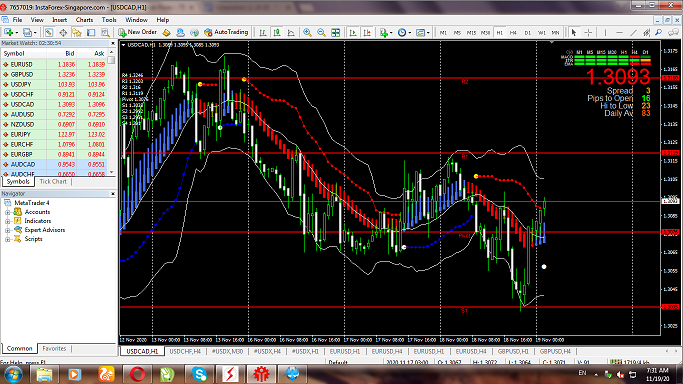Screen dimensions: 683x384
Task: Click the zoom in magnifier icon
Action: coord(308,32)
